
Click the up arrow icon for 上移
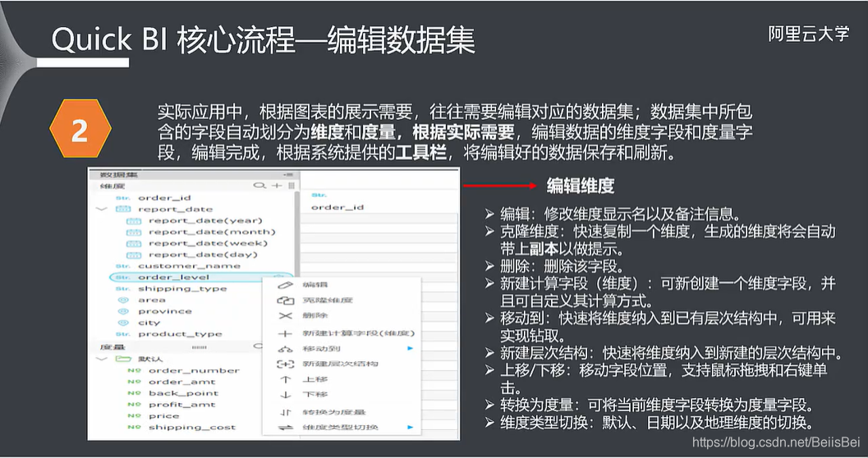point(285,379)
